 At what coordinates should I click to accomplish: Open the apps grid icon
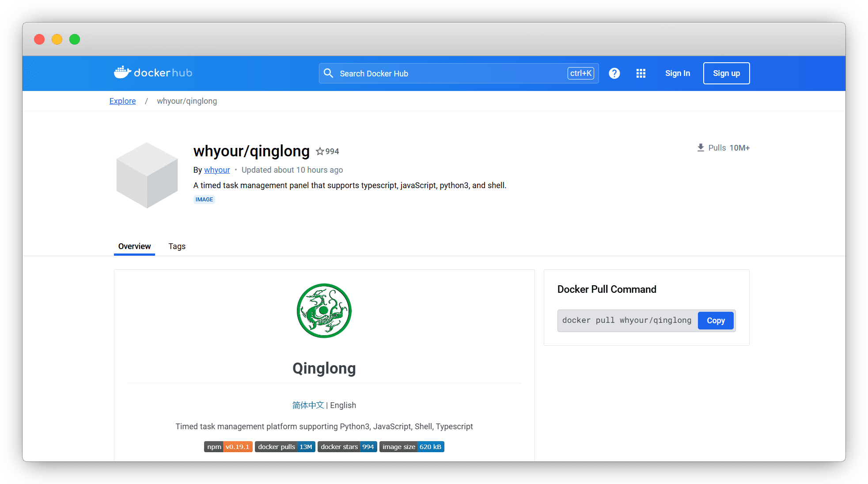coord(641,73)
